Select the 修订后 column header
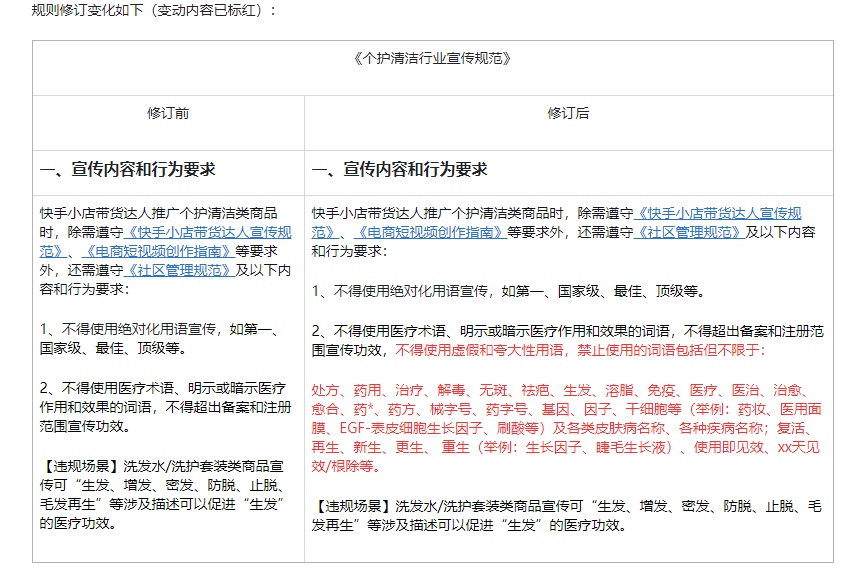Image resolution: width=852 pixels, height=568 pixels. click(568, 113)
